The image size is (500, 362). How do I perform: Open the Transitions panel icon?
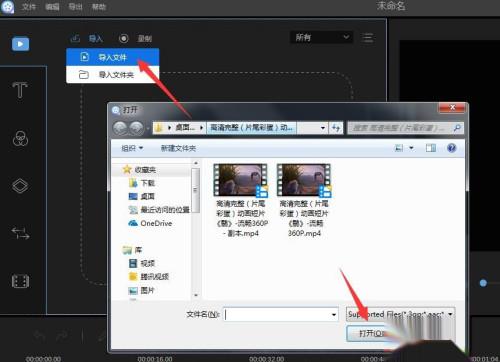(x=20, y=233)
